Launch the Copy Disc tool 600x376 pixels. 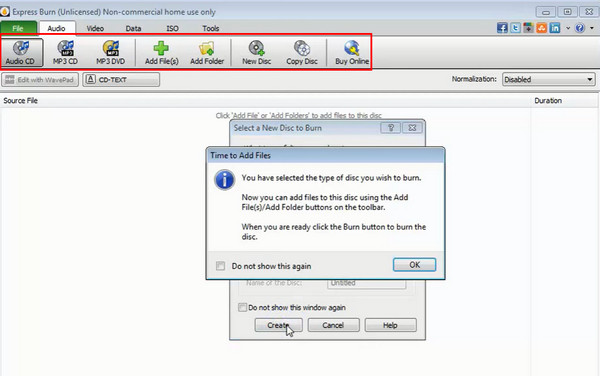tap(302, 52)
